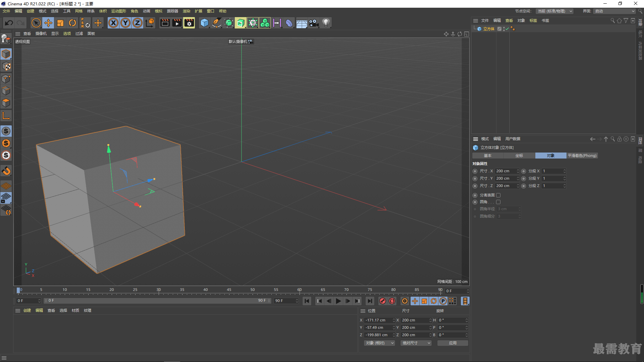Go to start of animation
The height and width of the screenshot is (362, 644).
pyautogui.click(x=307, y=301)
